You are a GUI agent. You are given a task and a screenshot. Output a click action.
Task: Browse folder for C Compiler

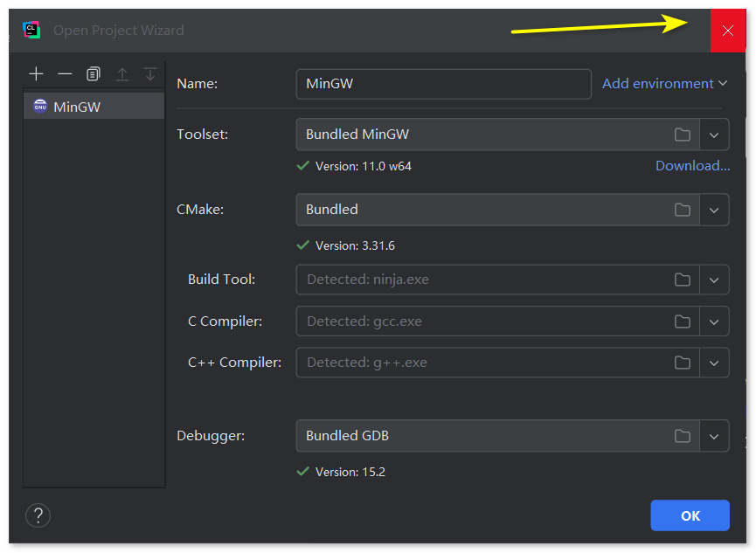click(683, 321)
